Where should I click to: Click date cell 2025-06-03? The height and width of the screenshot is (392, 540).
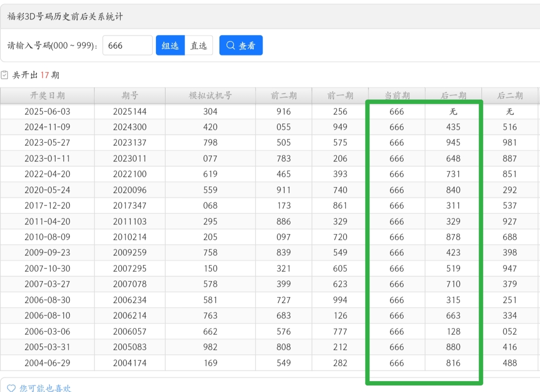(x=47, y=111)
